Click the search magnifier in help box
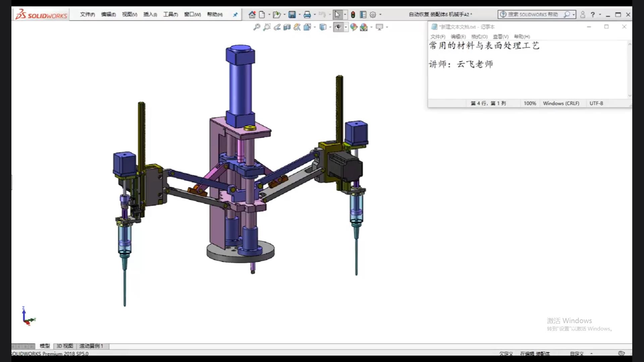This screenshot has width=644, height=362. click(567, 14)
